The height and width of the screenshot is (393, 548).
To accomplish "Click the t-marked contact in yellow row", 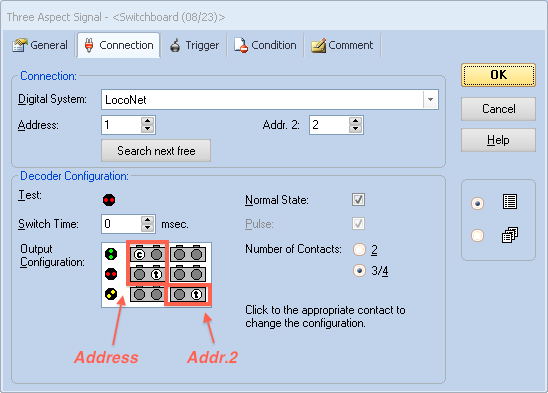I will (196, 294).
